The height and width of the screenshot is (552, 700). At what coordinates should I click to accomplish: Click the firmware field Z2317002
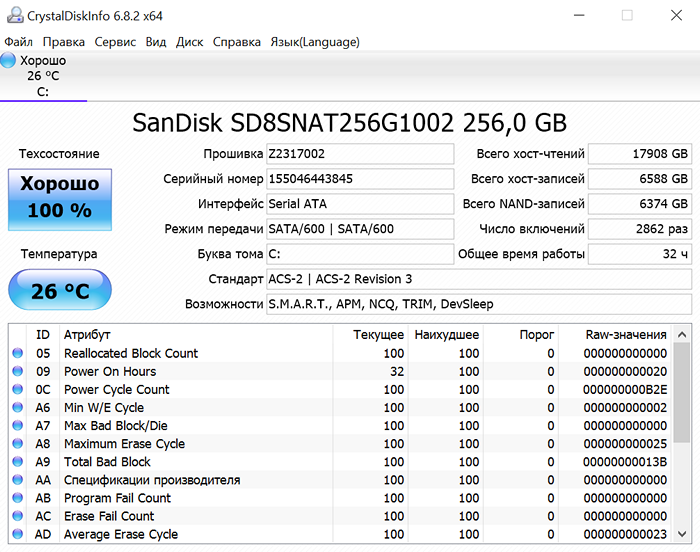360,154
